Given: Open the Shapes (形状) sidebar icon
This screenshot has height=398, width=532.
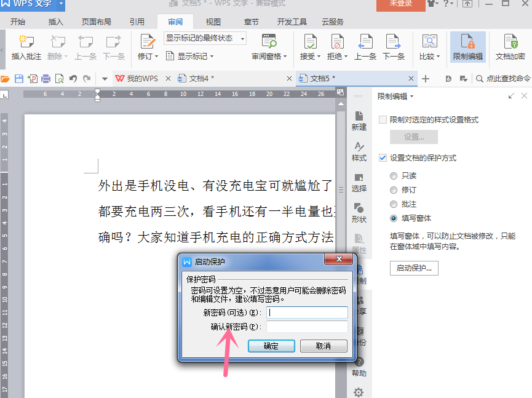Looking at the screenshot, I should click(359, 213).
